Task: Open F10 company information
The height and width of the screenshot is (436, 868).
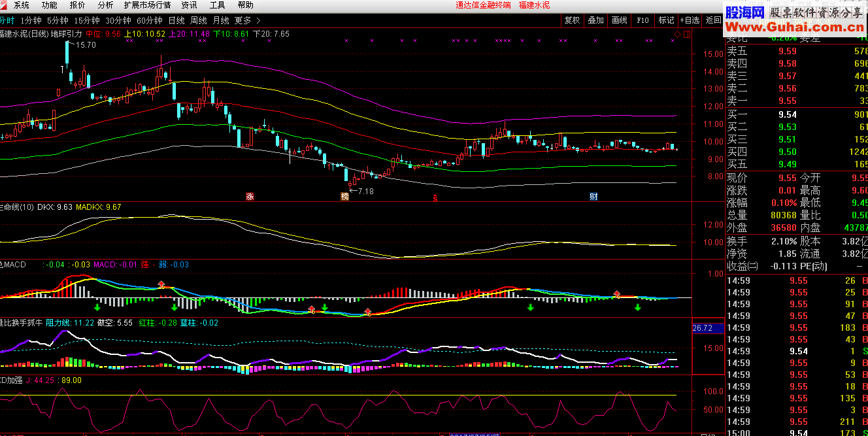Action: [643, 20]
